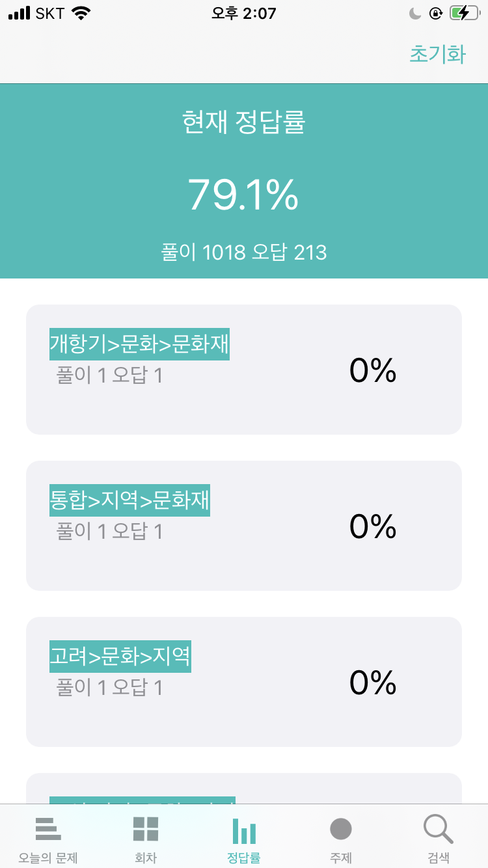This screenshot has width=488, height=868.
Task: Open the 통합>지역>문화재 card
Action: point(244,526)
